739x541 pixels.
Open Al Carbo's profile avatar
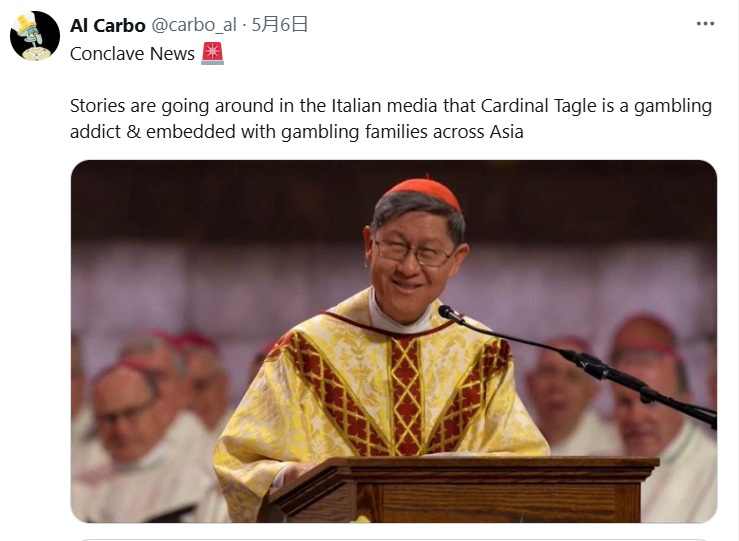point(35,36)
